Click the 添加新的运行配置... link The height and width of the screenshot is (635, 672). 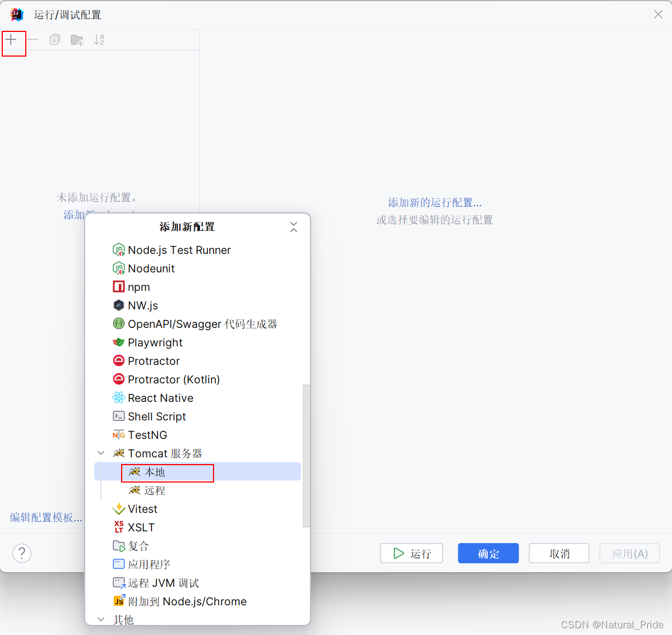434,203
